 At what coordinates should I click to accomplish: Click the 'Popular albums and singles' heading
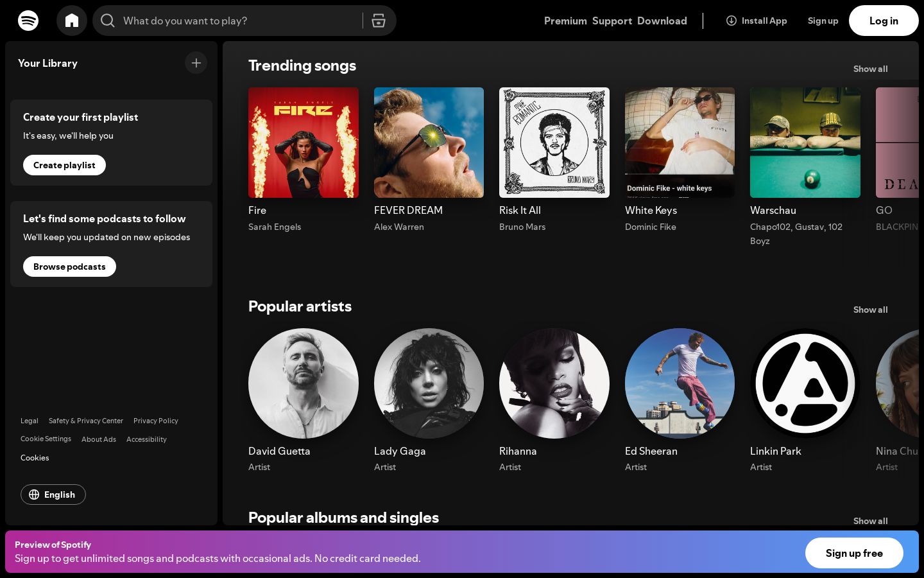click(x=343, y=518)
